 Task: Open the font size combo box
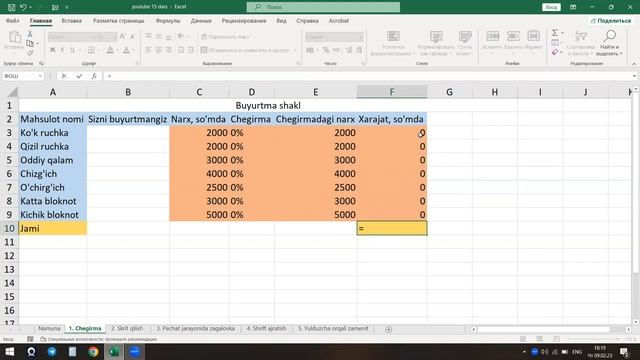(x=108, y=37)
